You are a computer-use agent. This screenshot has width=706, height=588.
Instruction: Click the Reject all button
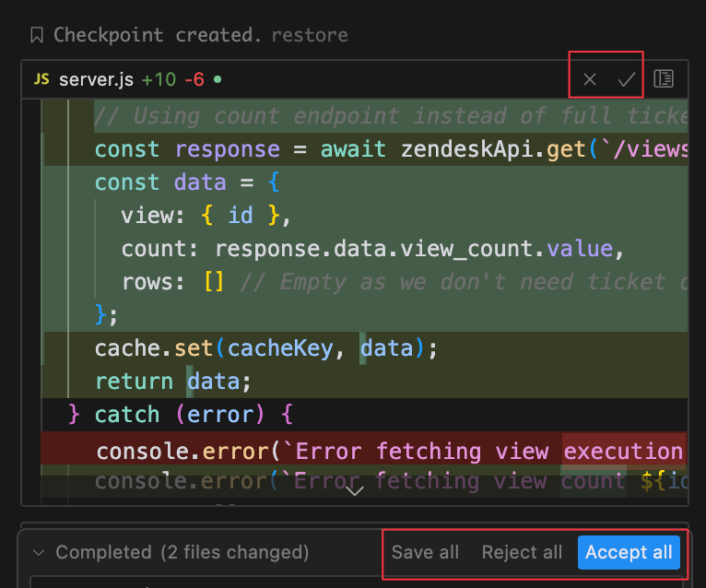click(522, 552)
